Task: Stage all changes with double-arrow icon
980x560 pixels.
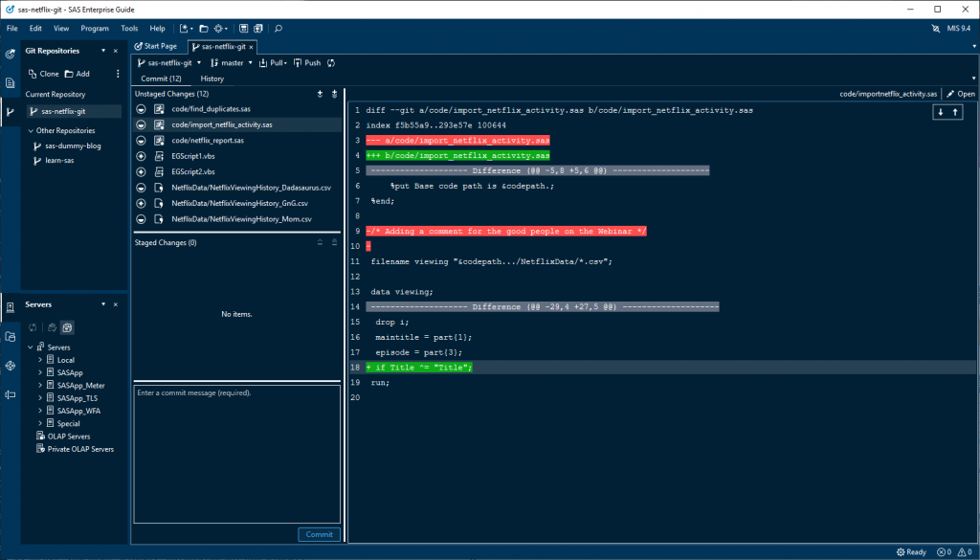Action: 334,94
